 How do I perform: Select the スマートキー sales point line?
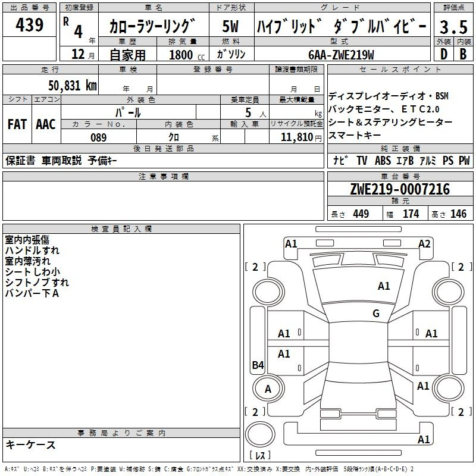pyautogui.click(x=355, y=136)
